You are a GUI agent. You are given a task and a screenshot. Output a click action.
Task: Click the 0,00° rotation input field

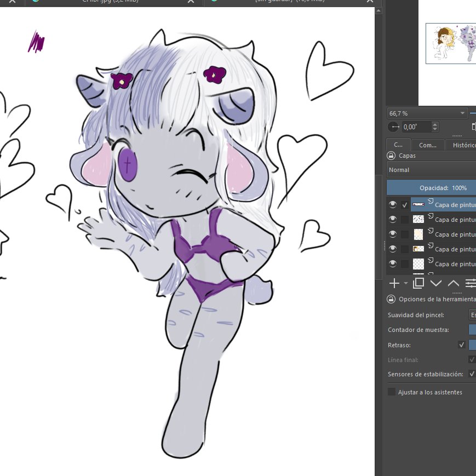click(x=416, y=127)
